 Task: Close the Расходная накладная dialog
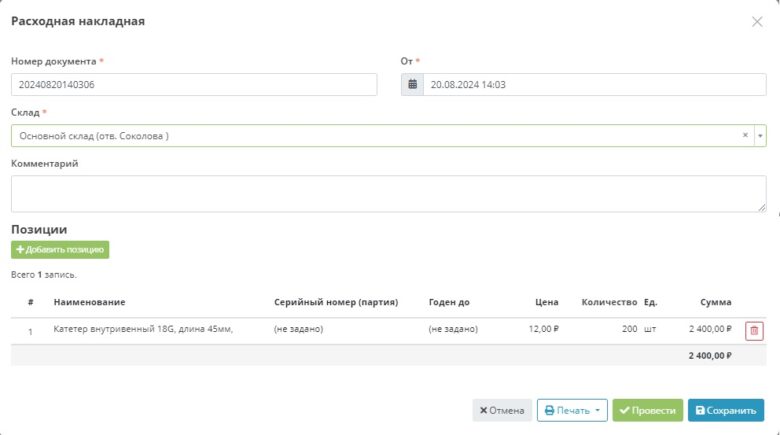pyautogui.click(x=757, y=22)
